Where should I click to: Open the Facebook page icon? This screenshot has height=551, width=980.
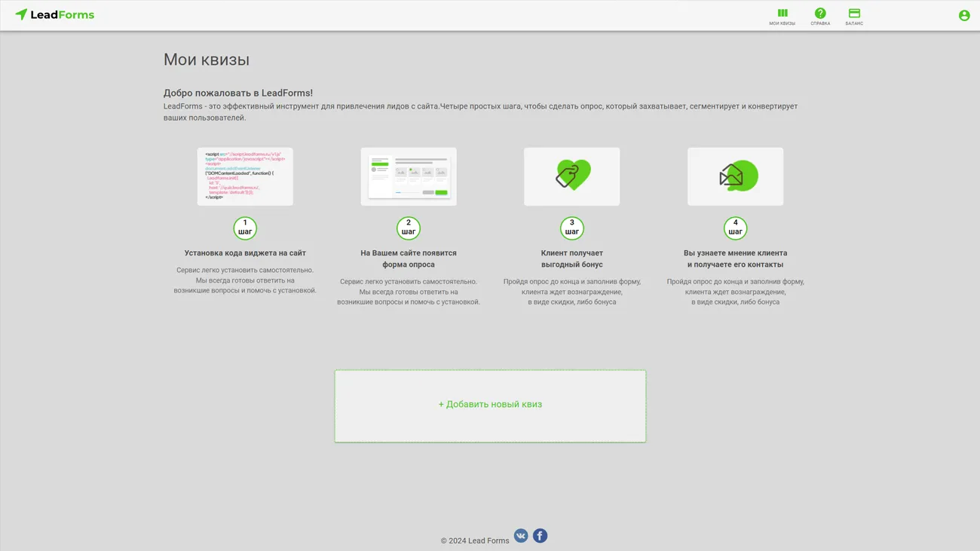tap(540, 536)
